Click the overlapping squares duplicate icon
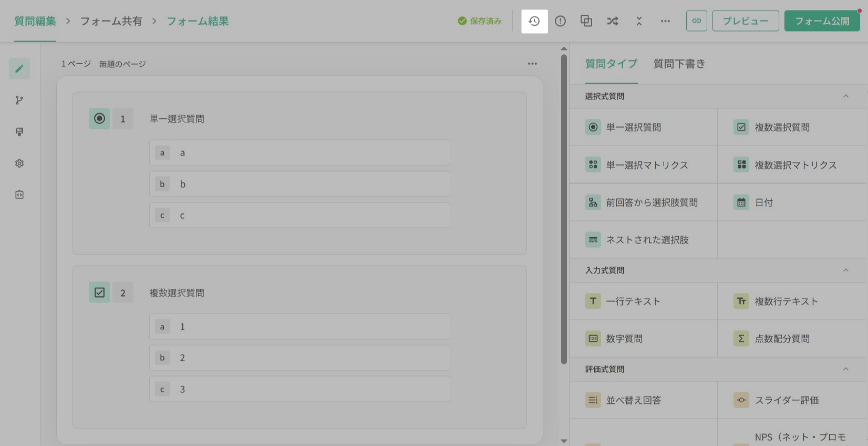 [586, 21]
